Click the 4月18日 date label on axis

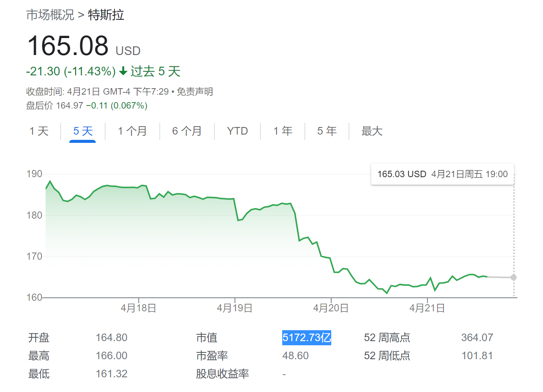(x=138, y=308)
